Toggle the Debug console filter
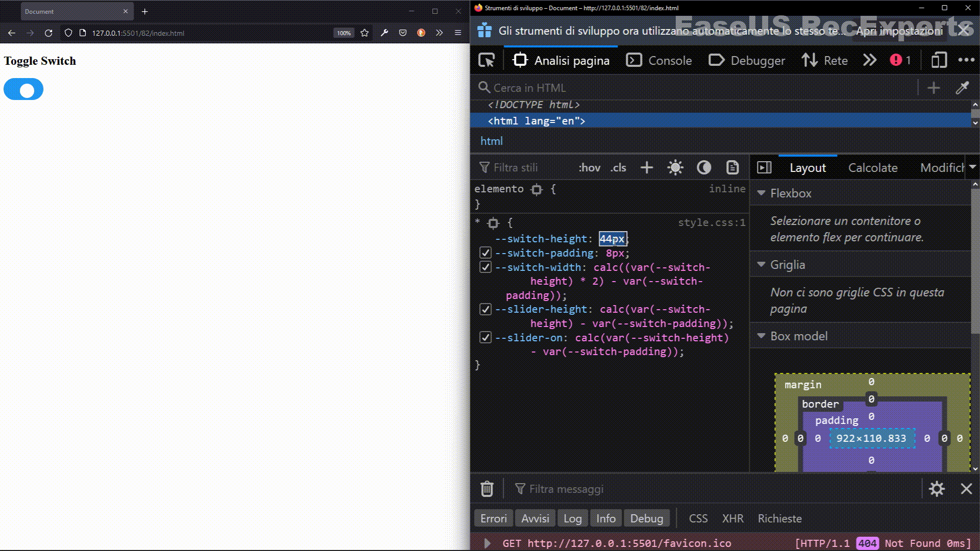Viewport: 980px width, 551px height. click(x=647, y=518)
